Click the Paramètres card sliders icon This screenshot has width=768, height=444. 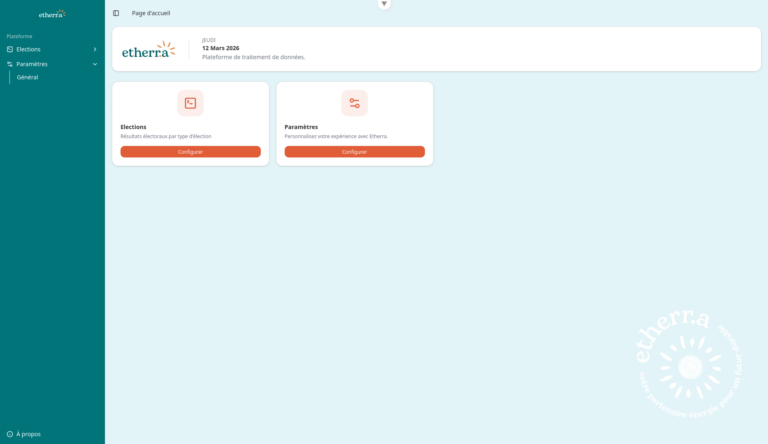click(x=354, y=103)
